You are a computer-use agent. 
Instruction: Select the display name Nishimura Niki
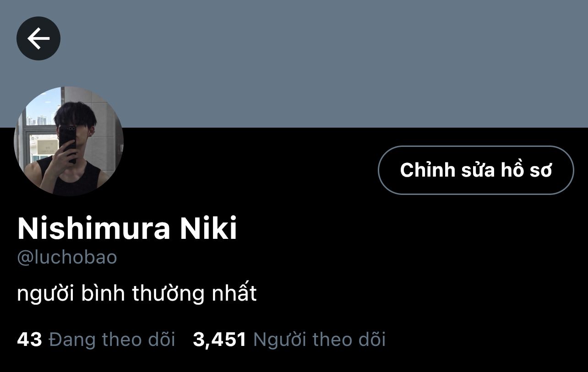127,229
